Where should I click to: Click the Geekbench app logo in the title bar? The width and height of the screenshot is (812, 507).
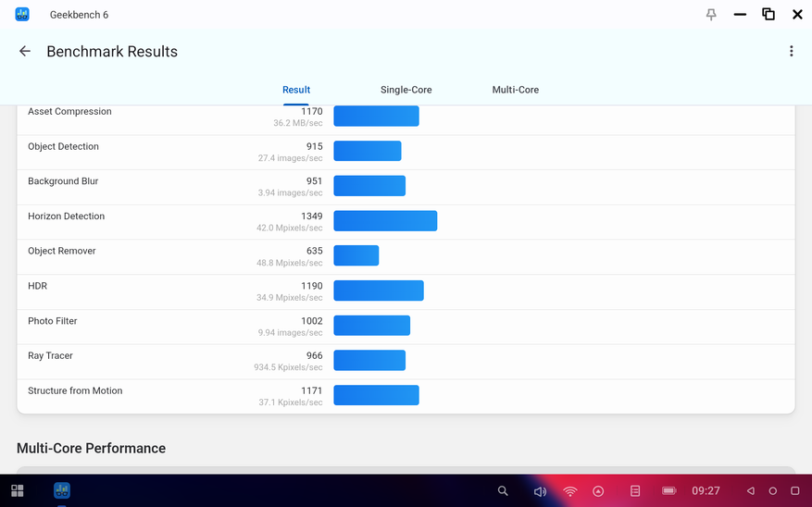(x=22, y=15)
